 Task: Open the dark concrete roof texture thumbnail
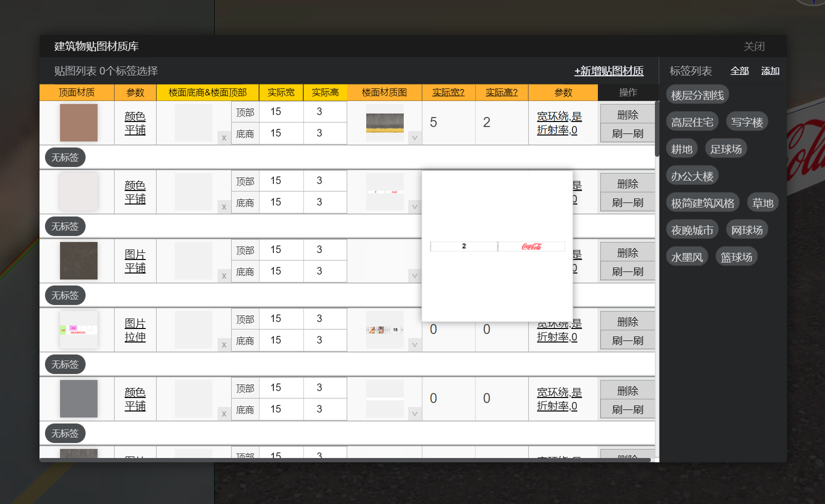[x=79, y=260]
